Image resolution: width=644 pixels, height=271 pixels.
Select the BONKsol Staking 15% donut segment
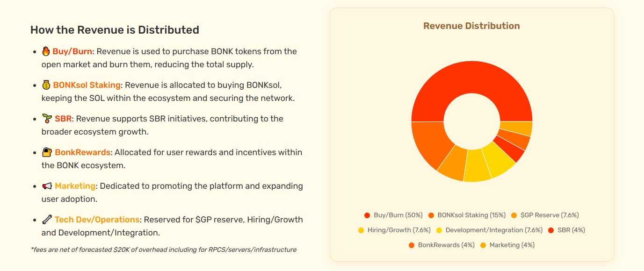coord(431,143)
